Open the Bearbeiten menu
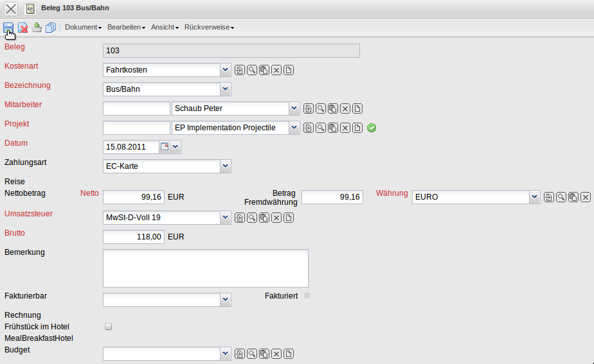Viewport: 594px width, 364px height. 126,28
